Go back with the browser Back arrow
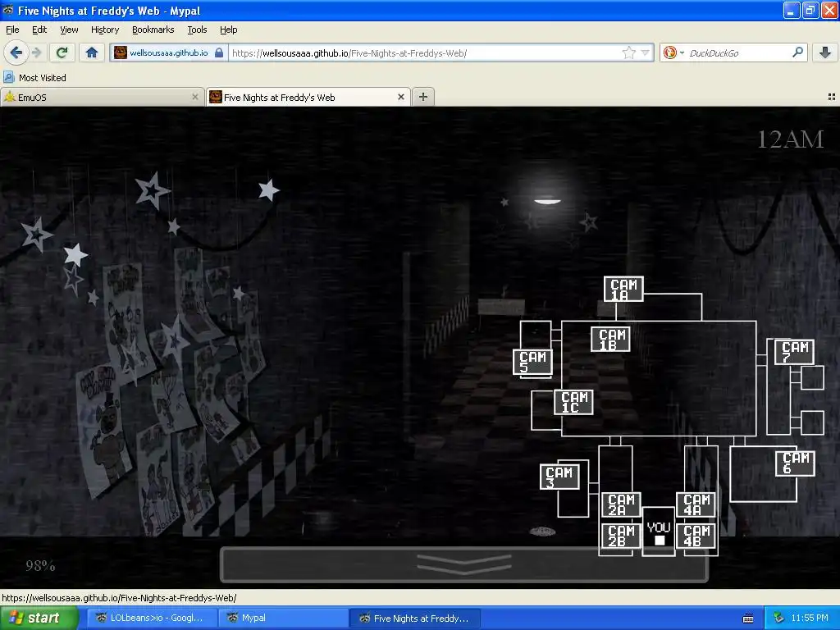 point(16,52)
